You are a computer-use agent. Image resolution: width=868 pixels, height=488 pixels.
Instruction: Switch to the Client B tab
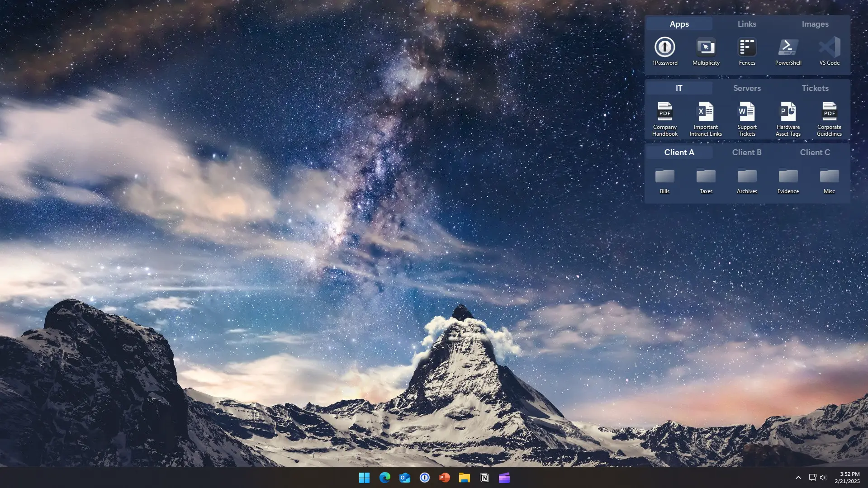[746, 152]
